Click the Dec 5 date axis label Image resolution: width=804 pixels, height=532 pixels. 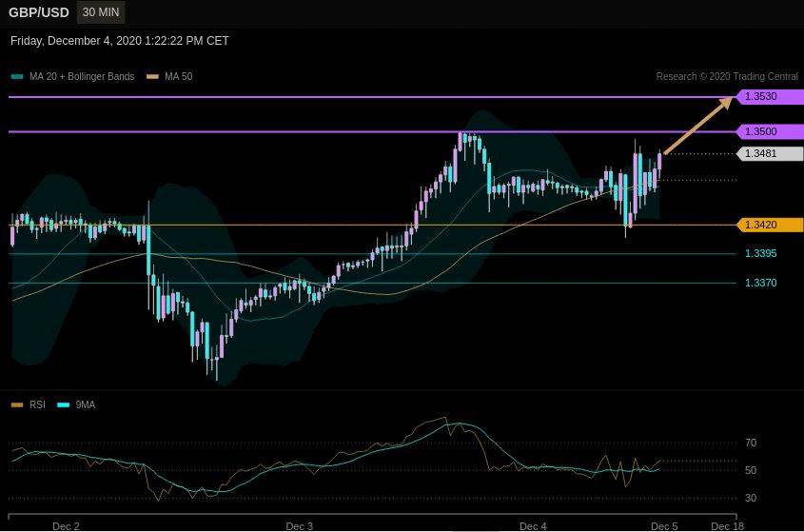tap(664, 526)
